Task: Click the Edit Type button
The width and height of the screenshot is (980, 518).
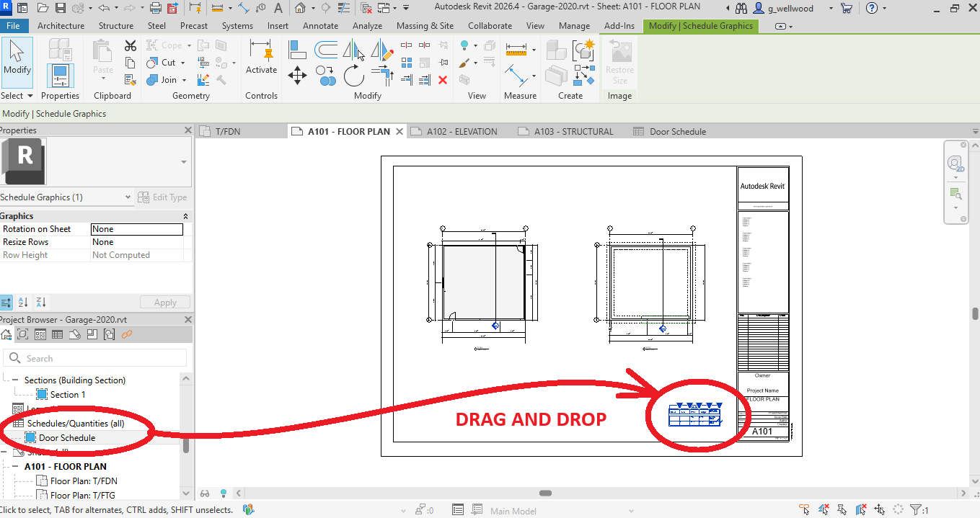Action: click(x=162, y=197)
